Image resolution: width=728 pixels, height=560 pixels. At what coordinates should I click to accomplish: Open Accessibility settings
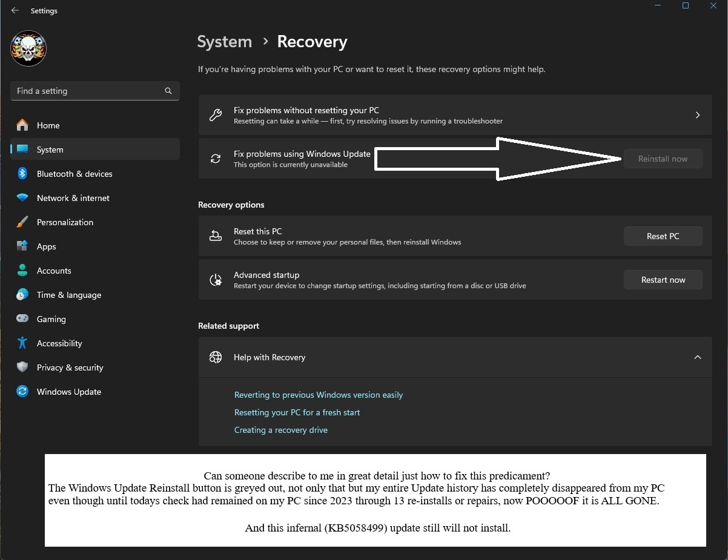point(59,343)
